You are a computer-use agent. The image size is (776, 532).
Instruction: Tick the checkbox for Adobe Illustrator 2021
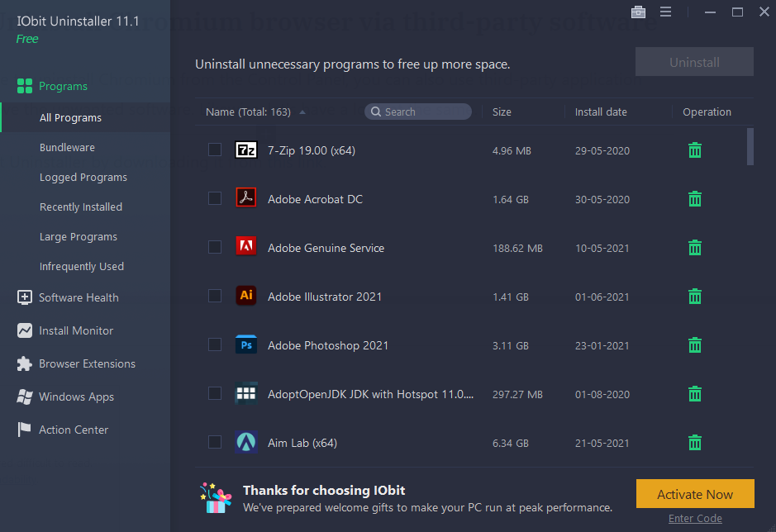pyautogui.click(x=215, y=296)
